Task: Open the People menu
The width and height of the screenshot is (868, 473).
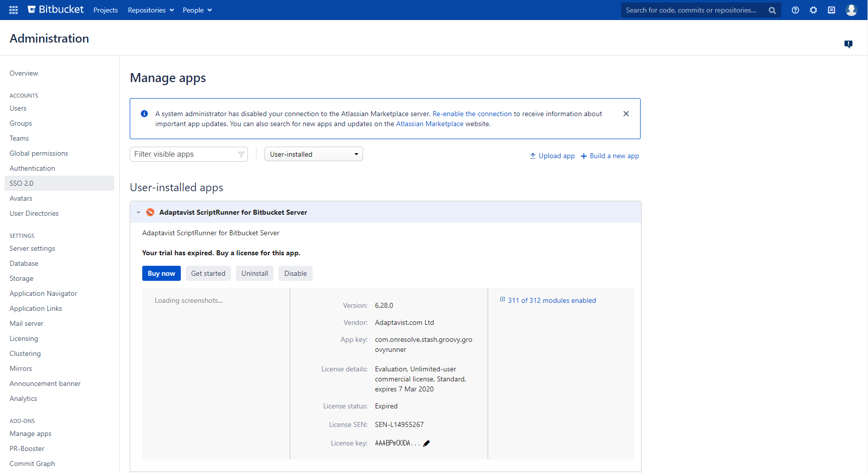Action: point(197,10)
